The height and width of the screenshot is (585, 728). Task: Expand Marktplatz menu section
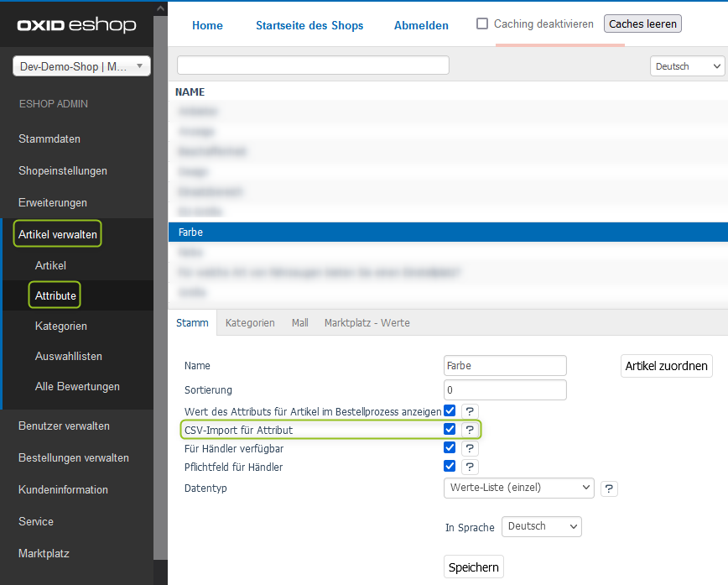point(44,553)
